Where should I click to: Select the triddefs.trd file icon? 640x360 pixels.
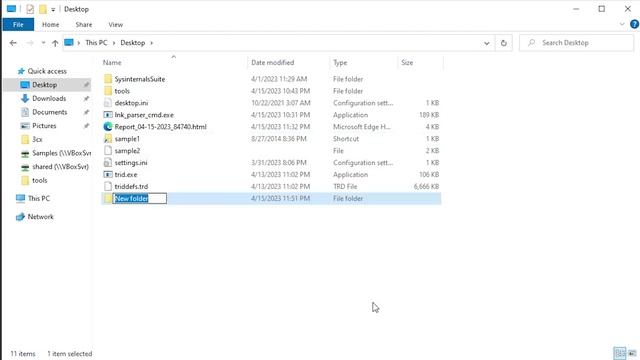pos(108,187)
